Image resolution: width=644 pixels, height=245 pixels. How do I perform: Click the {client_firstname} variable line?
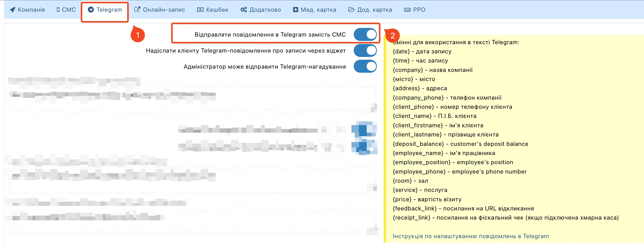point(438,125)
